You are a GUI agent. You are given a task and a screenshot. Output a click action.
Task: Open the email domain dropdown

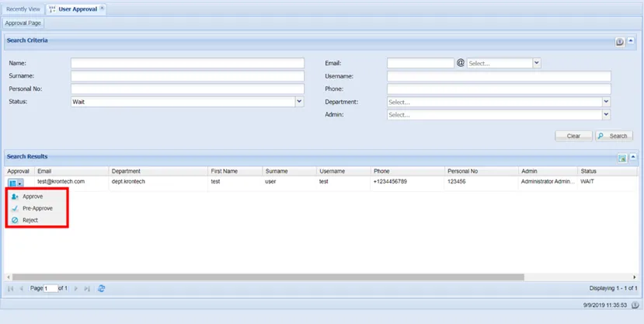click(x=536, y=63)
